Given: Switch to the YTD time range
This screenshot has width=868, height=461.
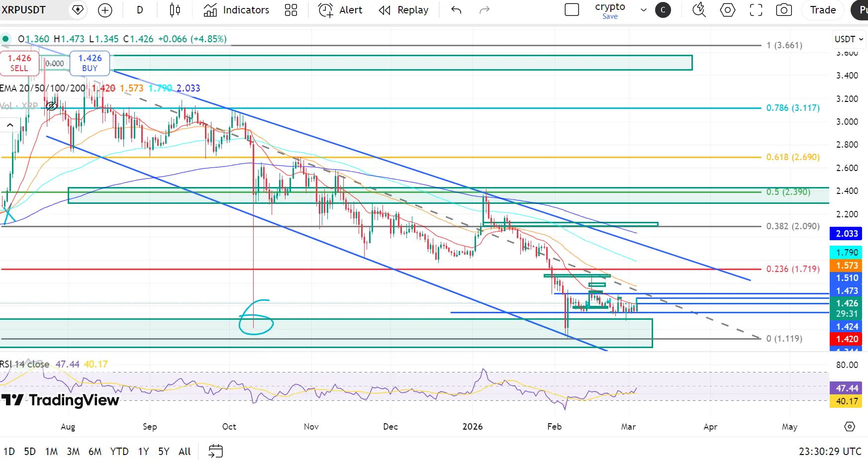Looking at the screenshot, I should click(119, 451).
